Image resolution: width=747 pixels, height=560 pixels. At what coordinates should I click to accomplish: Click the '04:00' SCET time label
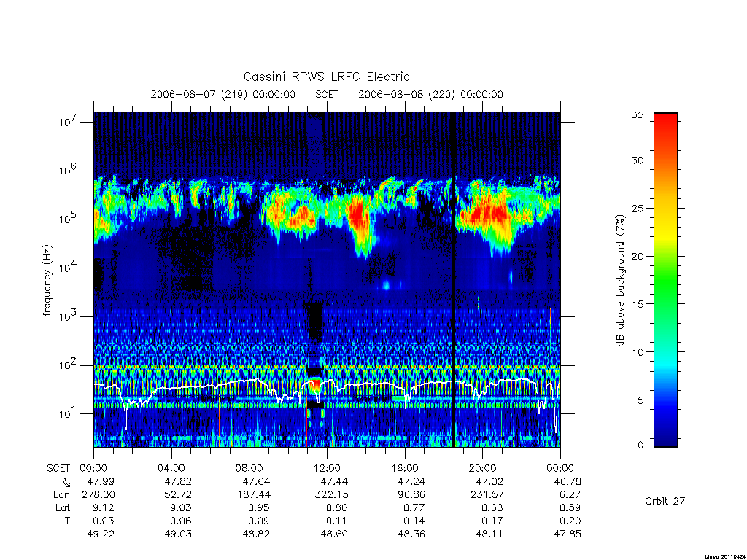(171, 468)
